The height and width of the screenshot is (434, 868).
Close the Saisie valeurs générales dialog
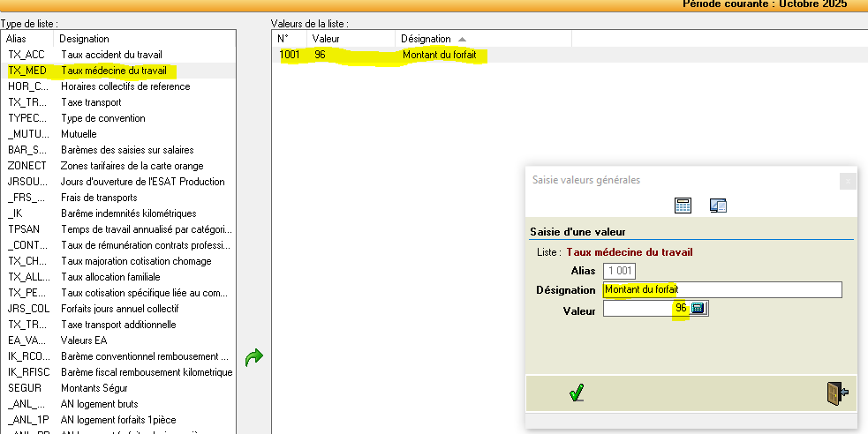coord(848,180)
